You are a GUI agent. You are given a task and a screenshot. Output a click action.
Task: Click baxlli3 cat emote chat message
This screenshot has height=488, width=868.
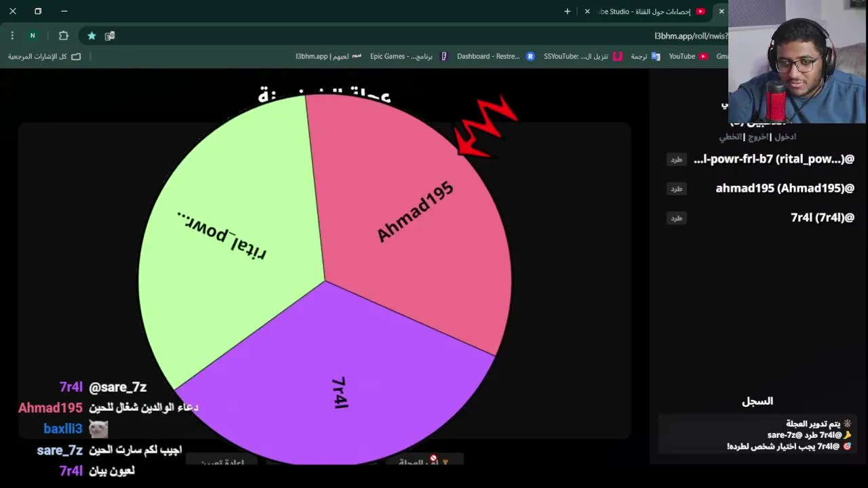[x=76, y=428]
